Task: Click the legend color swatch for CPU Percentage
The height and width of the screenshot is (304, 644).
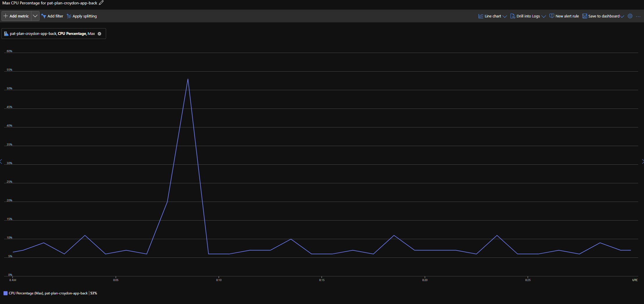Action: point(6,293)
